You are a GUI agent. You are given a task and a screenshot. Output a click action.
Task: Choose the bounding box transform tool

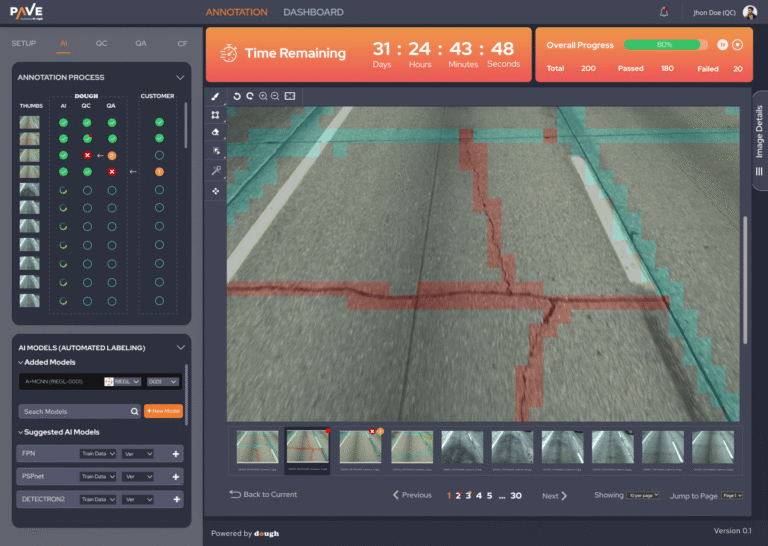[215, 115]
